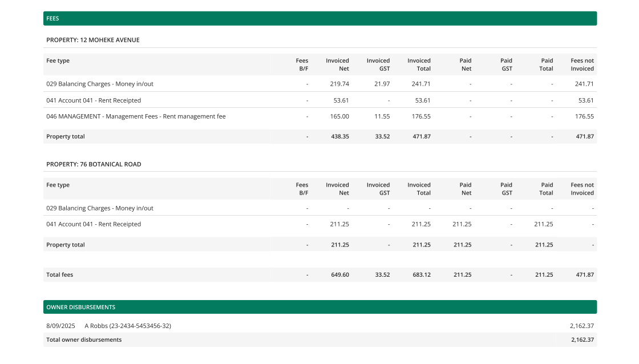Click the 11.55 GST value

[382, 116]
